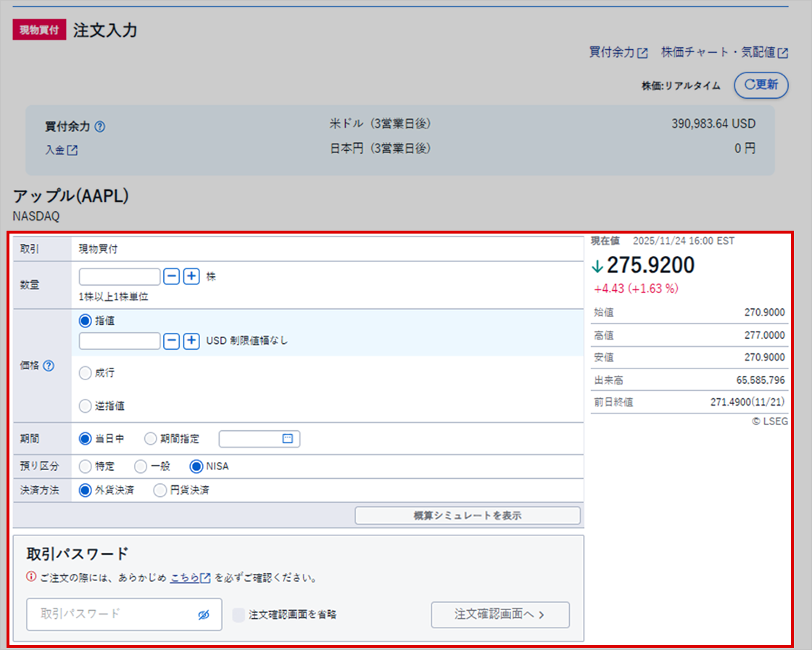Open help icon next to 価格
Screen dimensions: 812x650
49,366
